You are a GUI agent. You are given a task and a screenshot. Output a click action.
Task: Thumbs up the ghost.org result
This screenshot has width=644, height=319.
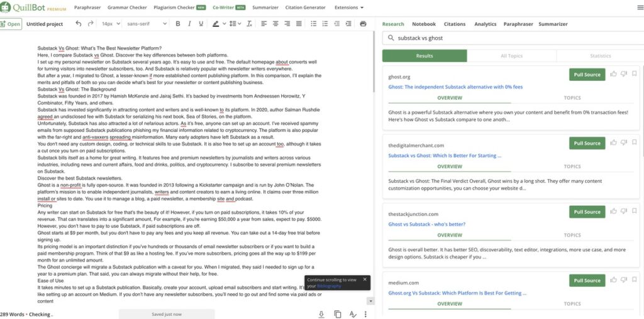pos(613,74)
